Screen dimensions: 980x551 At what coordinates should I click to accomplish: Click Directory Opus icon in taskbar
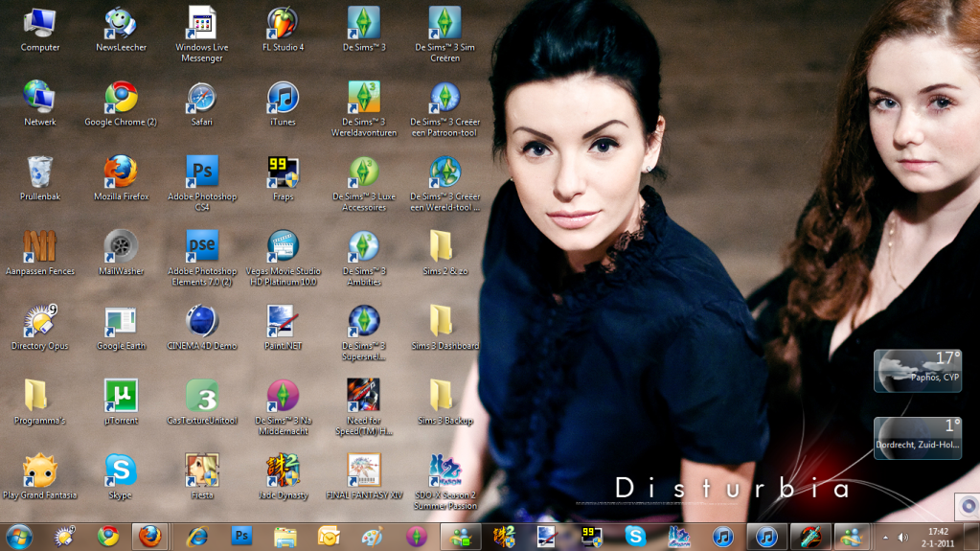pos(64,536)
